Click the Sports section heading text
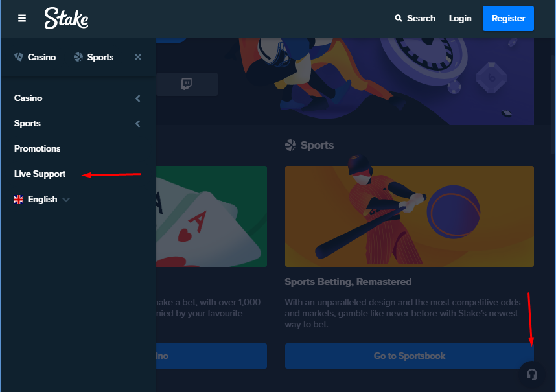The image size is (556, 392). pyautogui.click(x=317, y=145)
